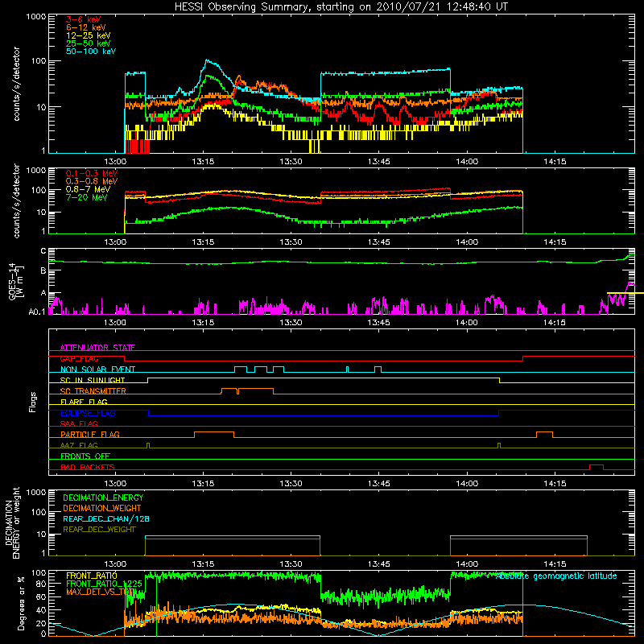Click the green 'FRONTS_OFF' label

click(x=85, y=456)
